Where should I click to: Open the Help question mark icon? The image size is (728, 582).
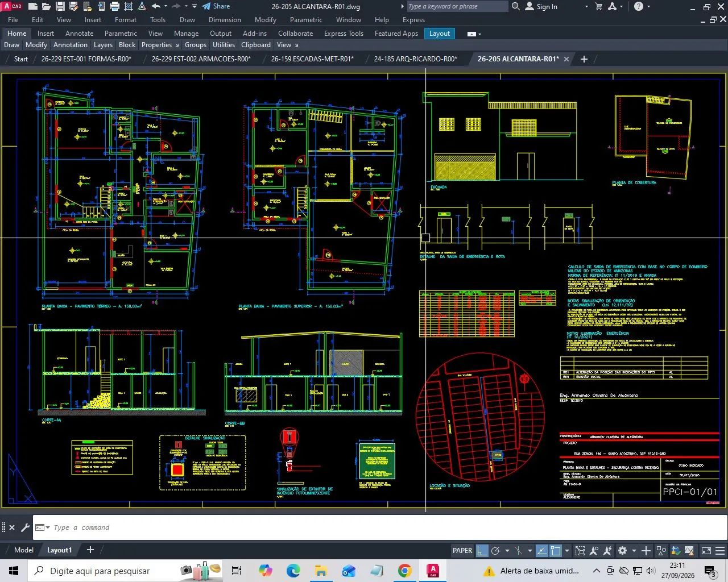click(639, 7)
